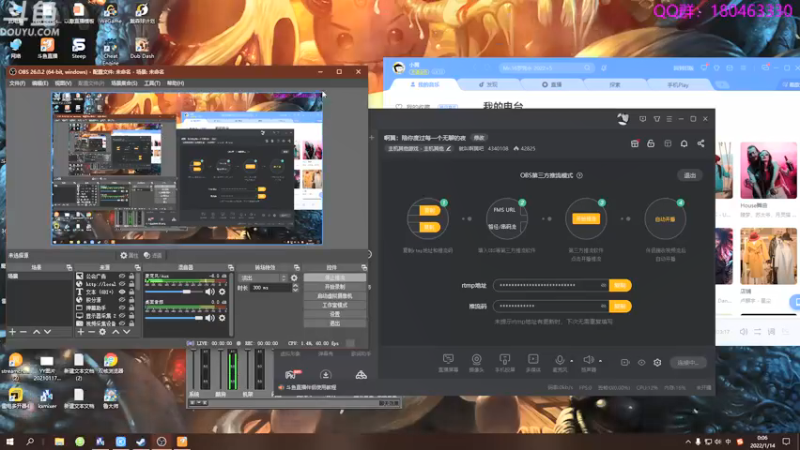The width and height of the screenshot is (800, 450).
Task: Open the OBS Scene Collection (场景集合) menu
Action: pyautogui.click(x=124, y=83)
